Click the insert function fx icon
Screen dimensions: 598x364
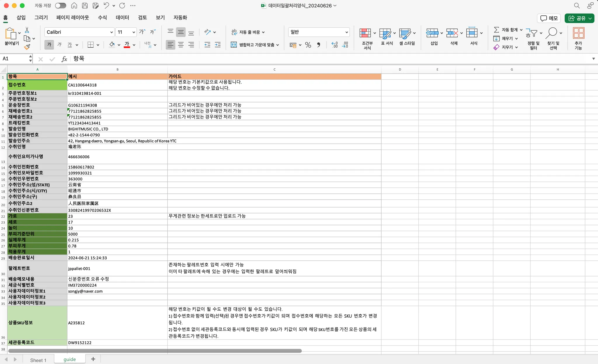click(x=64, y=59)
